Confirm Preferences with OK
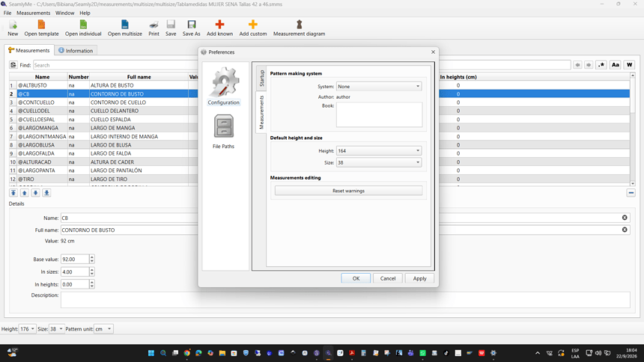The height and width of the screenshot is (362, 644). [356, 278]
